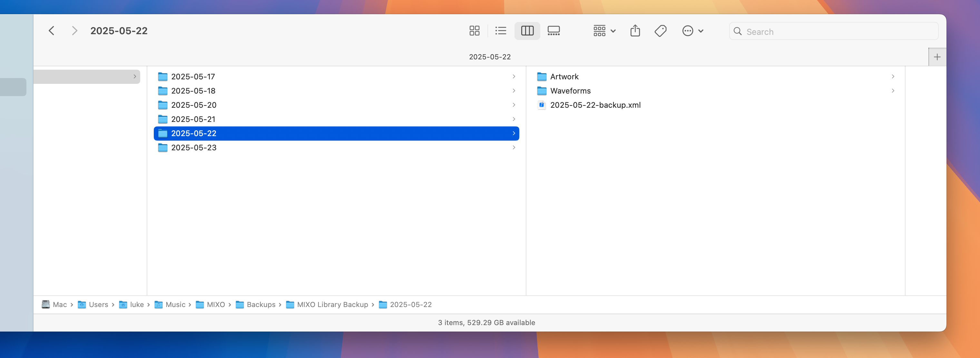
Task: Click MIXO Library Backup in path bar
Action: [x=332, y=305]
